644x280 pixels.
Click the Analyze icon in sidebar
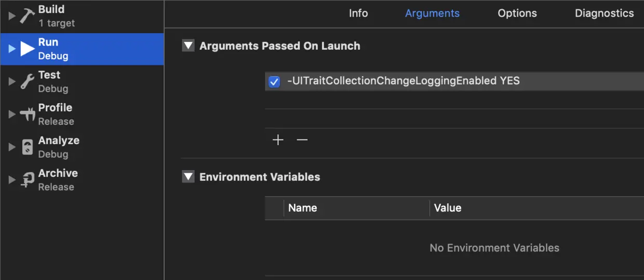[x=28, y=147]
